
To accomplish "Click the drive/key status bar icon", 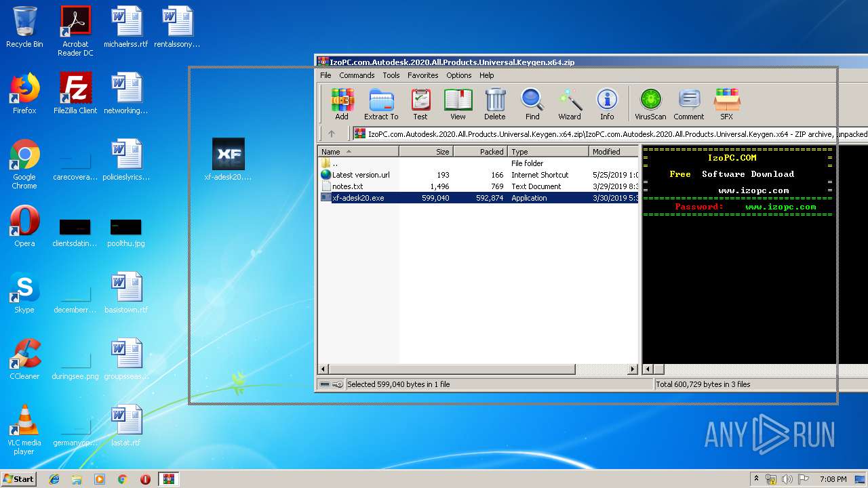I will pos(331,384).
